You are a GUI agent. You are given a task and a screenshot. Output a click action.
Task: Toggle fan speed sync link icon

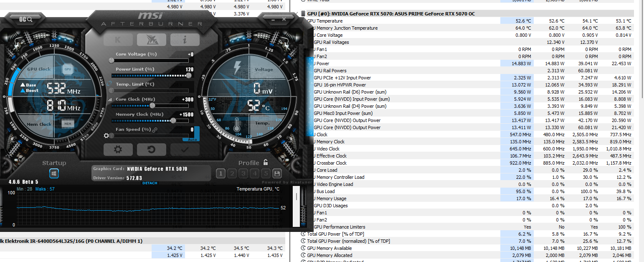pyautogui.click(x=155, y=130)
